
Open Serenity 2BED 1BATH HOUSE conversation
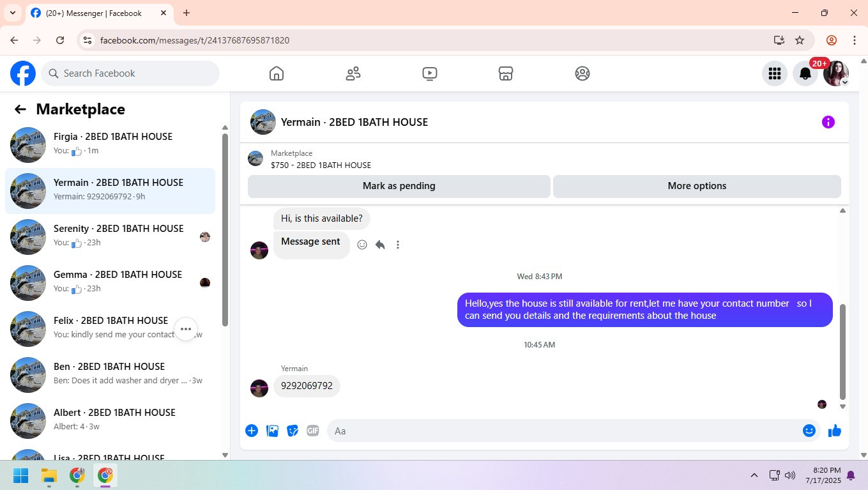tap(110, 237)
